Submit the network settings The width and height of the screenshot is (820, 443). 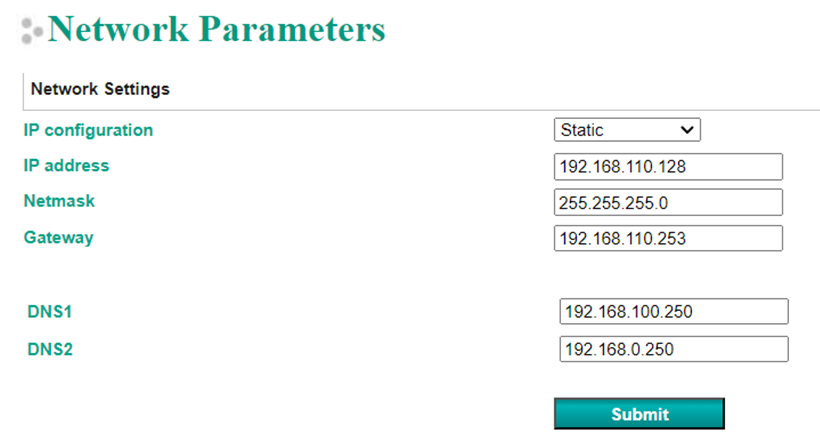(x=639, y=414)
